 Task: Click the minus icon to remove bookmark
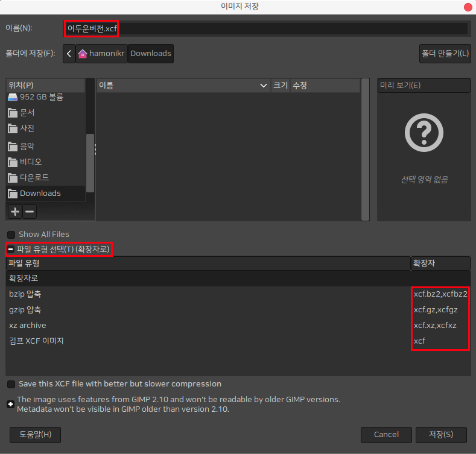(x=30, y=212)
